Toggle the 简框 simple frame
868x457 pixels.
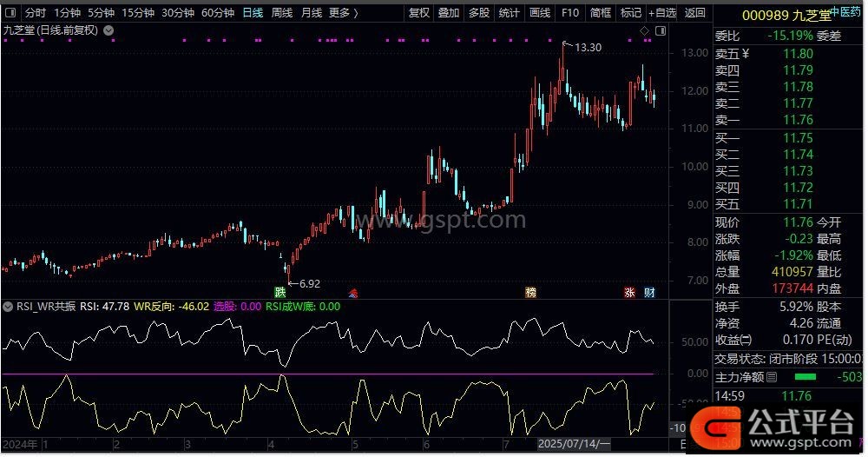(601, 12)
